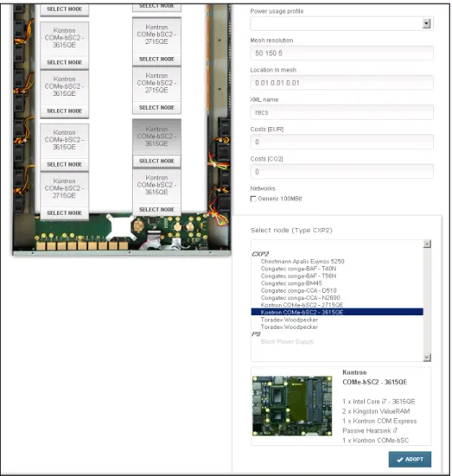This screenshot has height=476, width=452.
Task: Click the 2 x Kingston ValueRAM text
Action: click(376, 411)
